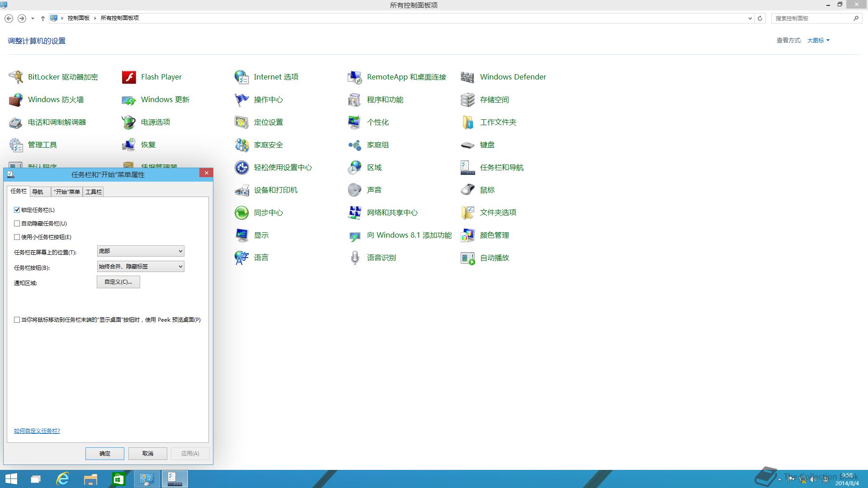Open 恢复 icon

coord(129,145)
